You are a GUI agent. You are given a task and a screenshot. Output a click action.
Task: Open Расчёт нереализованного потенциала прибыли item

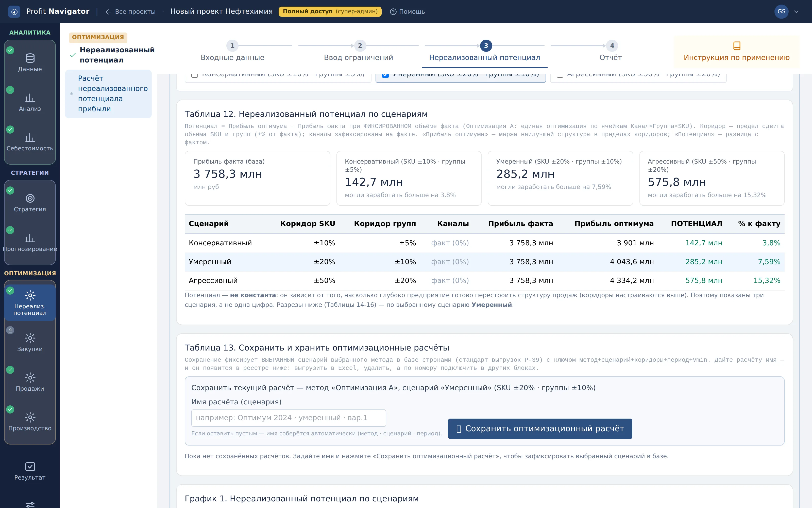tap(108, 94)
